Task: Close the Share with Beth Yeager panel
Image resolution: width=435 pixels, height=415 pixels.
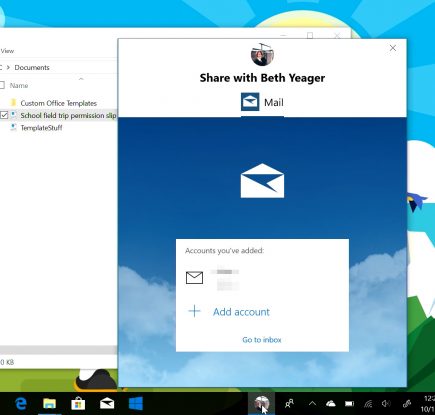Action: point(393,48)
